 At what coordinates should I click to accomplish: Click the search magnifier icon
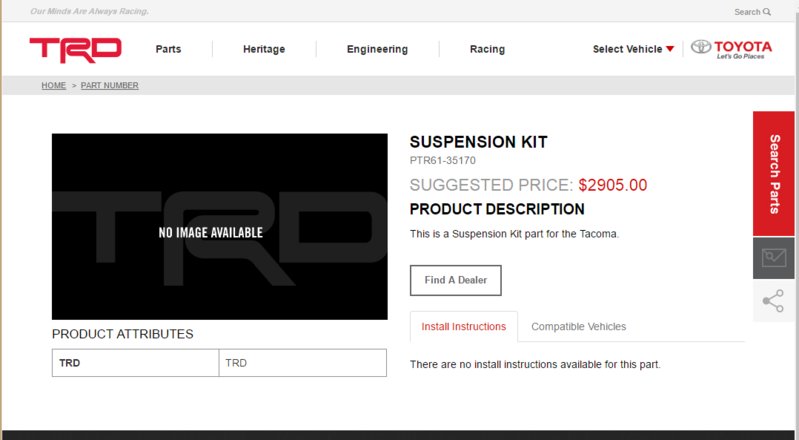coord(767,12)
